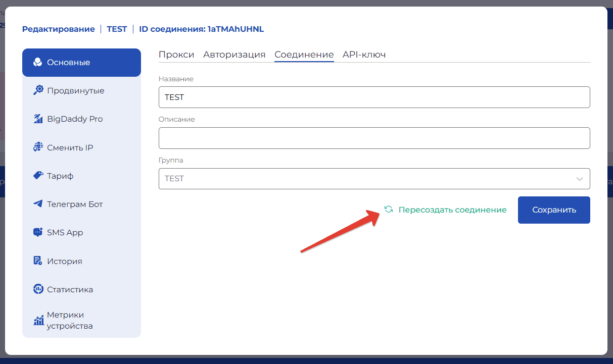Open the Статистика section label

pyautogui.click(x=70, y=289)
